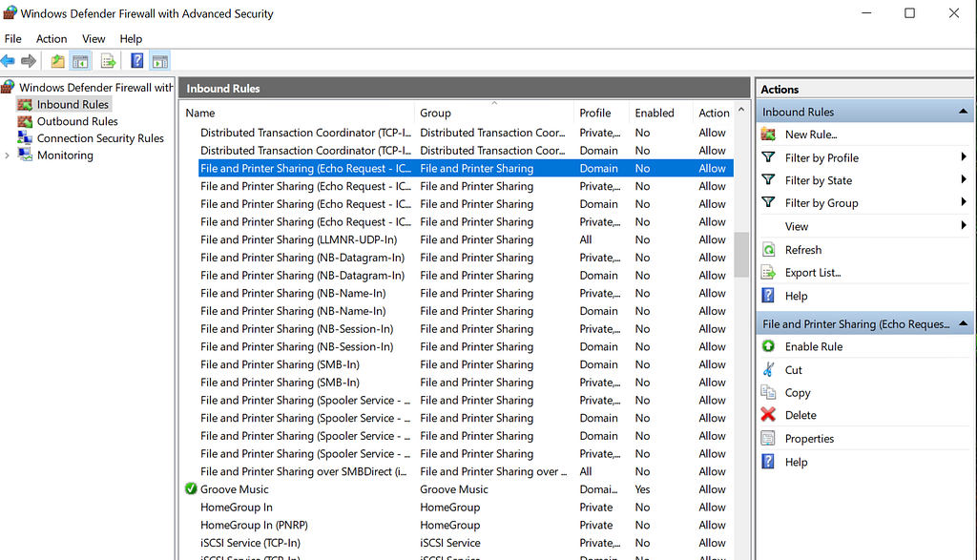The width and height of the screenshot is (977, 560).
Task: Open the Filter by Group submenu arrow
Action: [x=964, y=202]
